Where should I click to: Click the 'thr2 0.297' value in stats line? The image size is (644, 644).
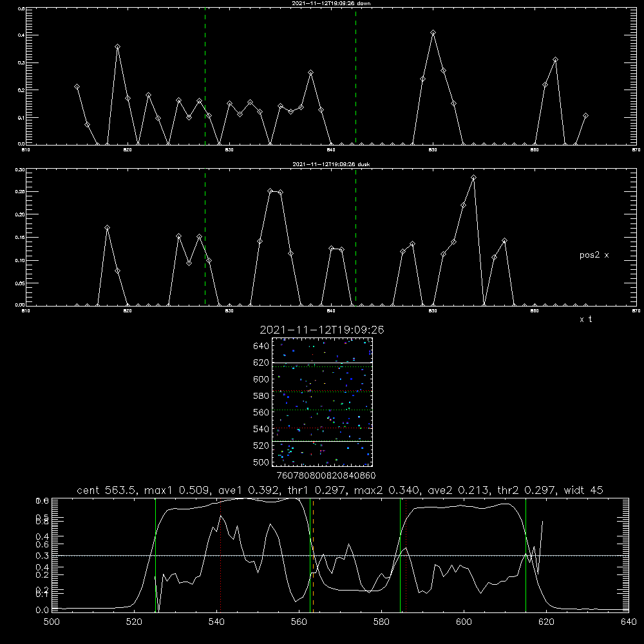[527, 490]
